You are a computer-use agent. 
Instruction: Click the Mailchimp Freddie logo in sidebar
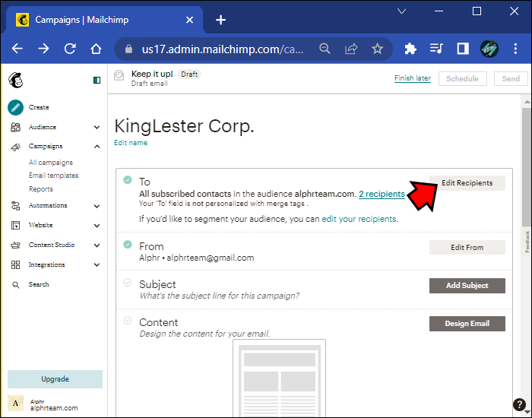click(15, 80)
